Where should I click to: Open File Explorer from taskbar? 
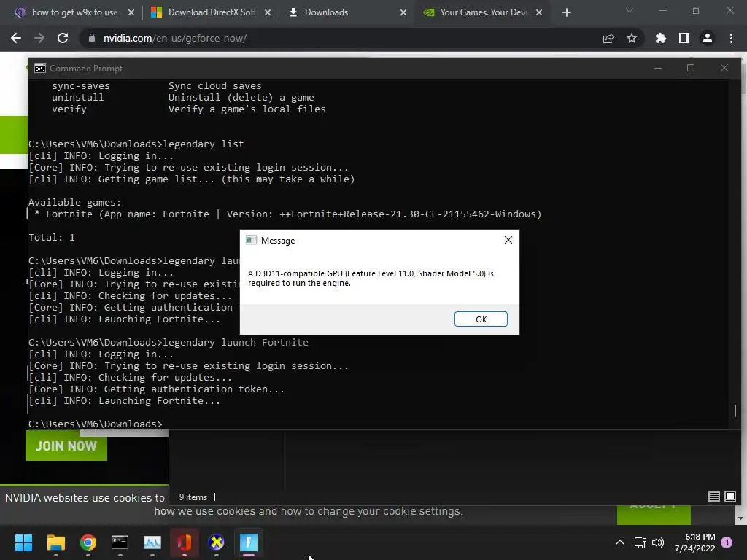tap(55, 542)
